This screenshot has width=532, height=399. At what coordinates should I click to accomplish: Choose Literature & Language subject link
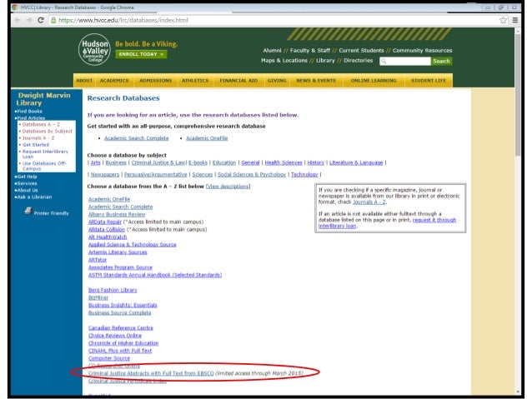pyautogui.click(x=356, y=162)
